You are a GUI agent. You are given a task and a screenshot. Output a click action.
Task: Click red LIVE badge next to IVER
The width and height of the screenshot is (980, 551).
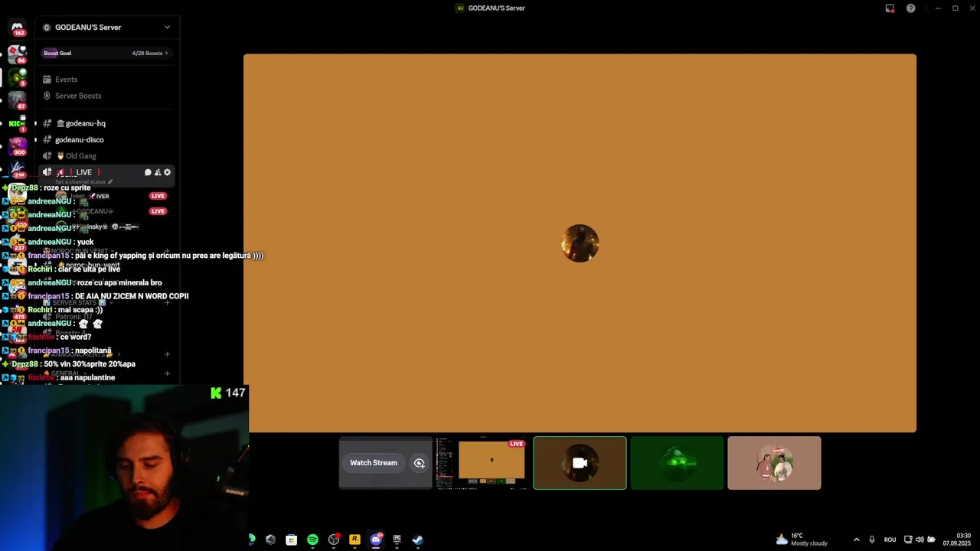pyautogui.click(x=158, y=196)
